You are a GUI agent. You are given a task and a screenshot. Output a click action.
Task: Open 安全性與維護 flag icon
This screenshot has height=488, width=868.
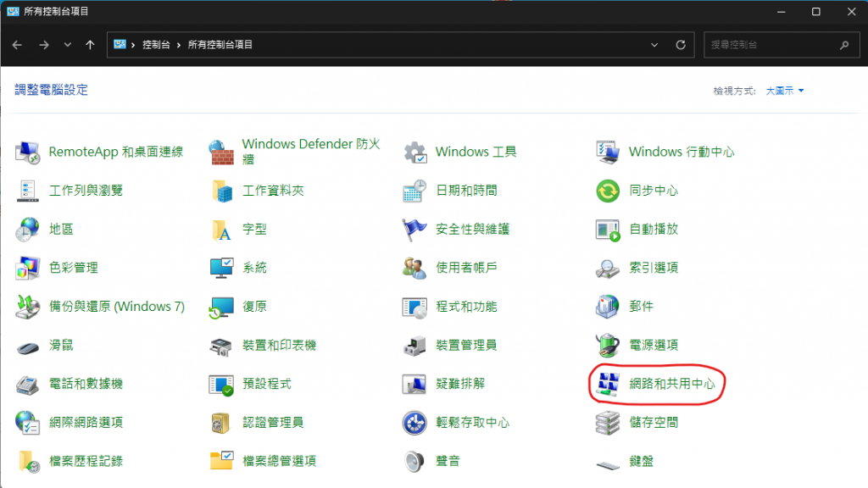pos(415,230)
